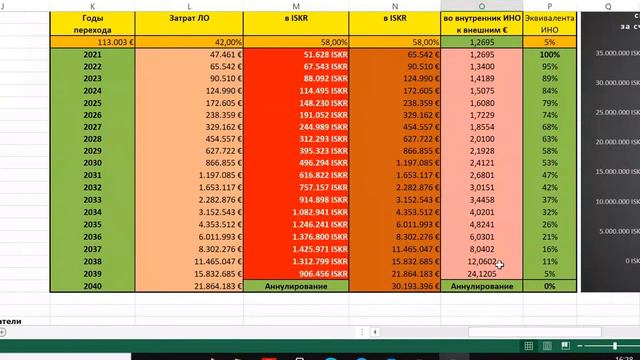Select the '26%' cell in column P
The width and height of the screenshot is (640, 360).
coord(549,224)
